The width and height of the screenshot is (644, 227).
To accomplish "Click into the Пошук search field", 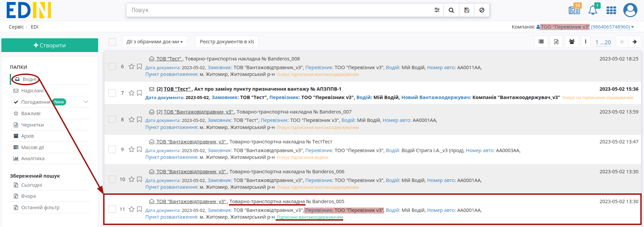I will click(x=279, y=10).
